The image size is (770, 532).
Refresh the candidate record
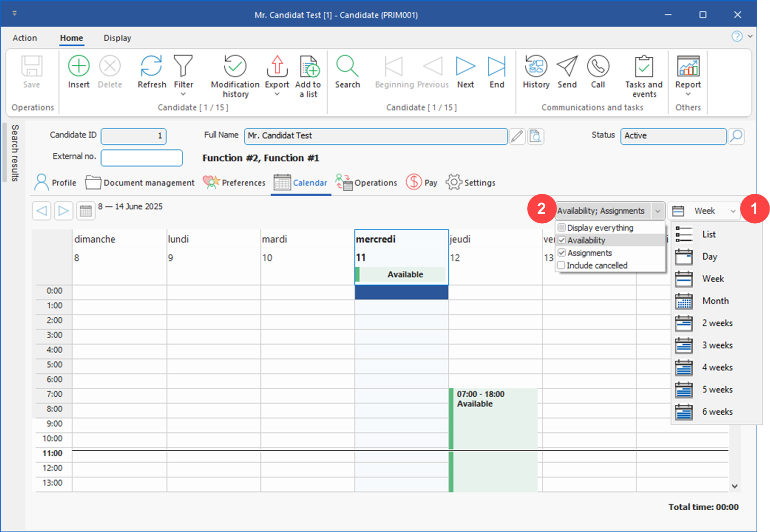151,67
